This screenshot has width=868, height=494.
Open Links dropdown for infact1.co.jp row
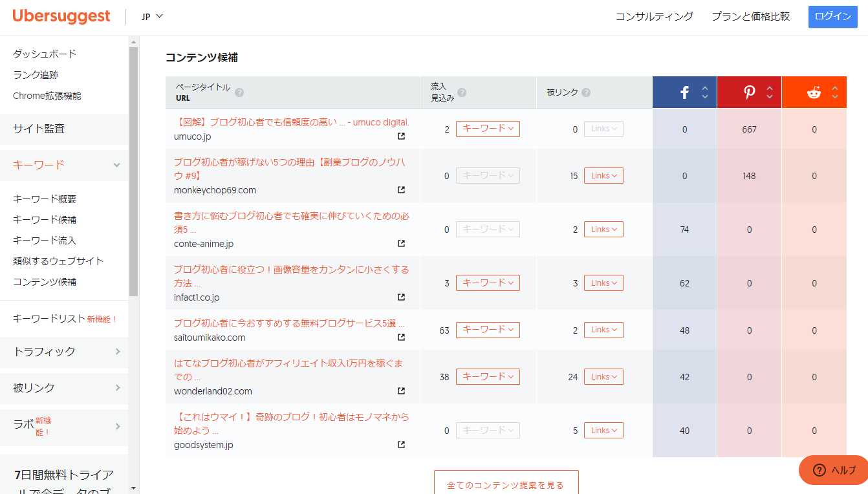[x=603, y=283]
